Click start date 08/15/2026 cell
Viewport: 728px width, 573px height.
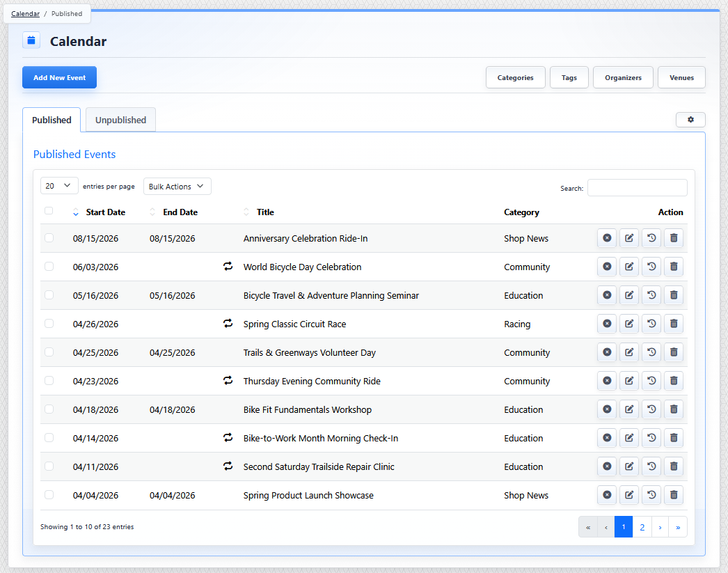tap(95, 239)
